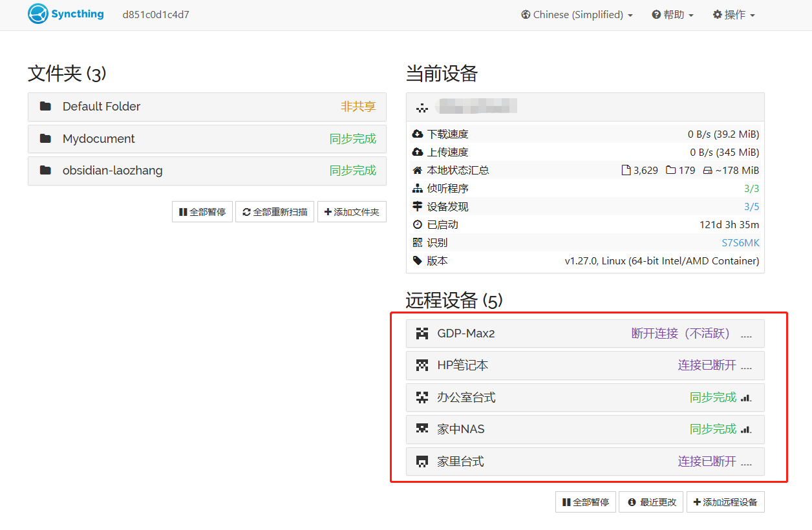
Task: Click the upload value 0 B/s (345 MiB)
Action: (x=725, y=153)
